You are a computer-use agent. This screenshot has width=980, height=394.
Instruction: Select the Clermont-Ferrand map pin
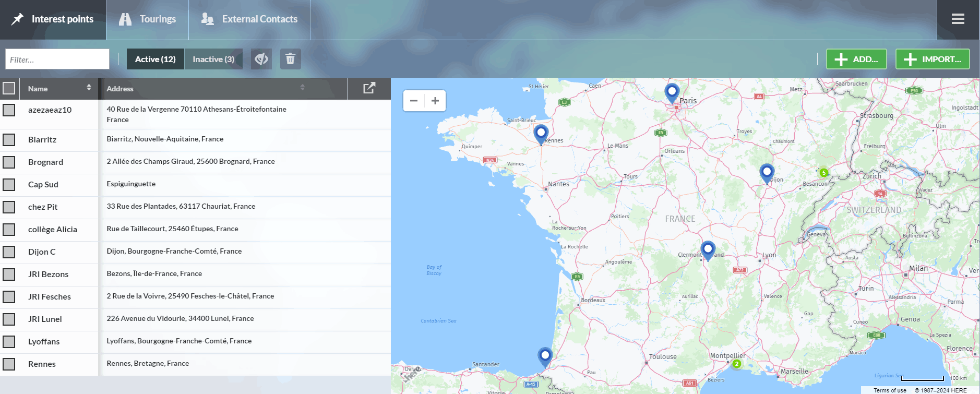(x=708, y=249)
